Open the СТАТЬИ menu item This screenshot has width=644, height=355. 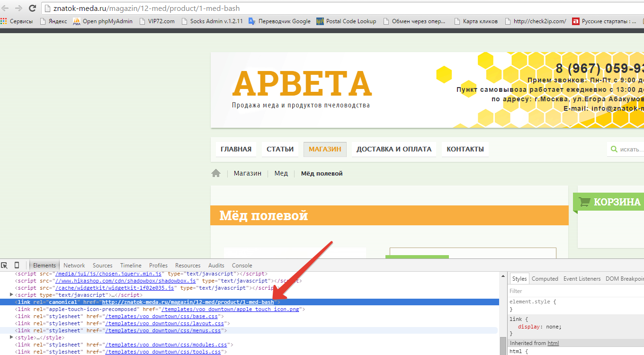280,149
